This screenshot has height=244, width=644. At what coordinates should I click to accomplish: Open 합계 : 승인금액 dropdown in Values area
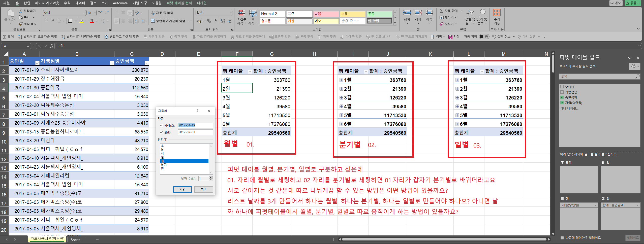[637, 205]
